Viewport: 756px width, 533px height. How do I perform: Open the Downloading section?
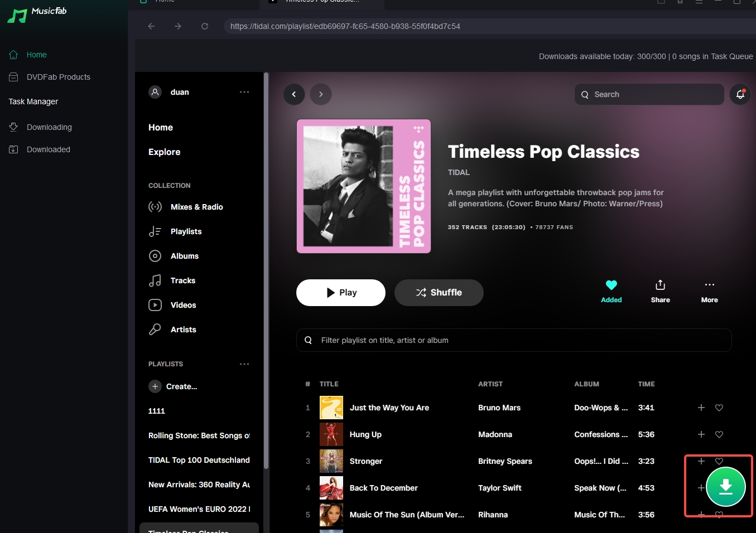[x=49, y=127]
